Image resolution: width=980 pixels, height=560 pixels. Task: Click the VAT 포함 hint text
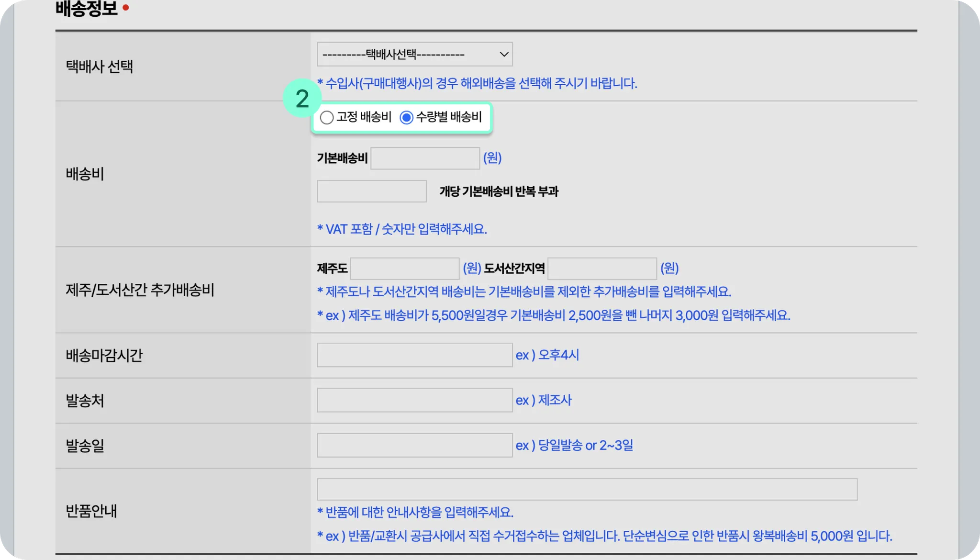click(x=402, y=229)
